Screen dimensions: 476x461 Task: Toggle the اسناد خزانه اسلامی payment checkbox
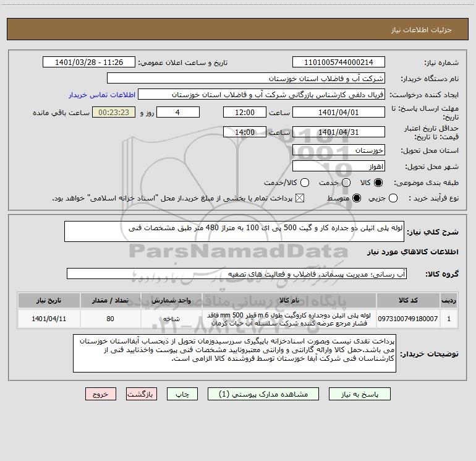pos(300,198)
